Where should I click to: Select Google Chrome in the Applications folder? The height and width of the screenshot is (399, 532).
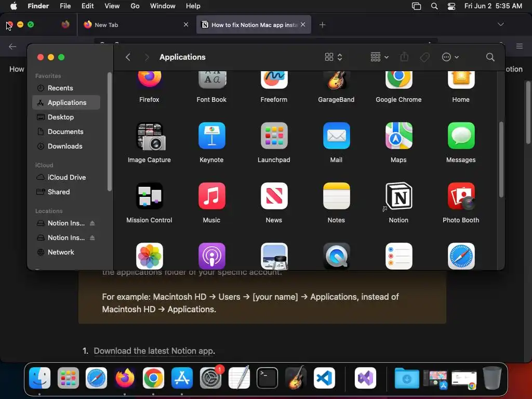(398, 79)
